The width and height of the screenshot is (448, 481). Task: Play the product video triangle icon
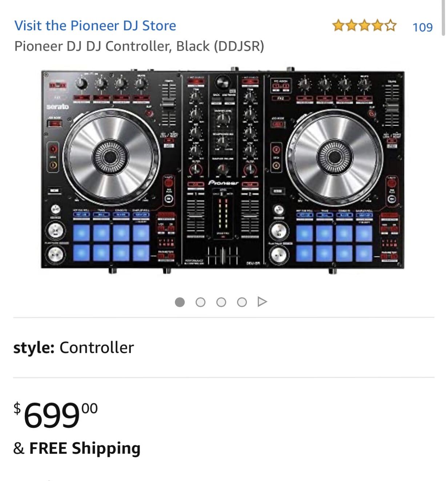coord(262,302)
